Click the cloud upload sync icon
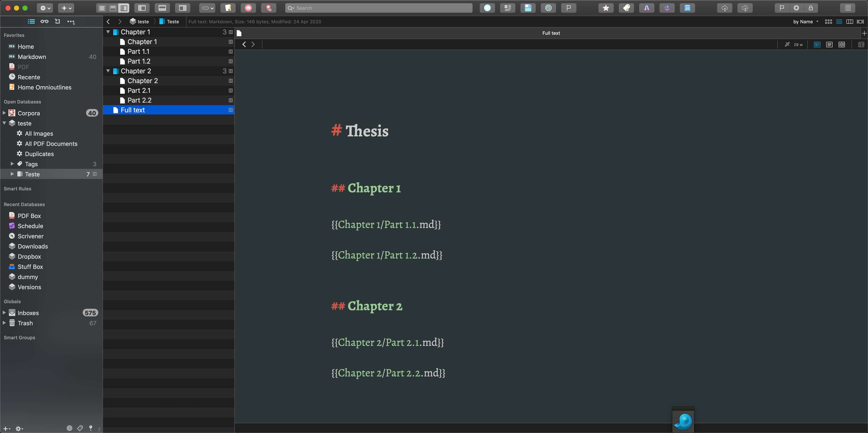This screenshot has height=433, width=868. click(745, 8)
